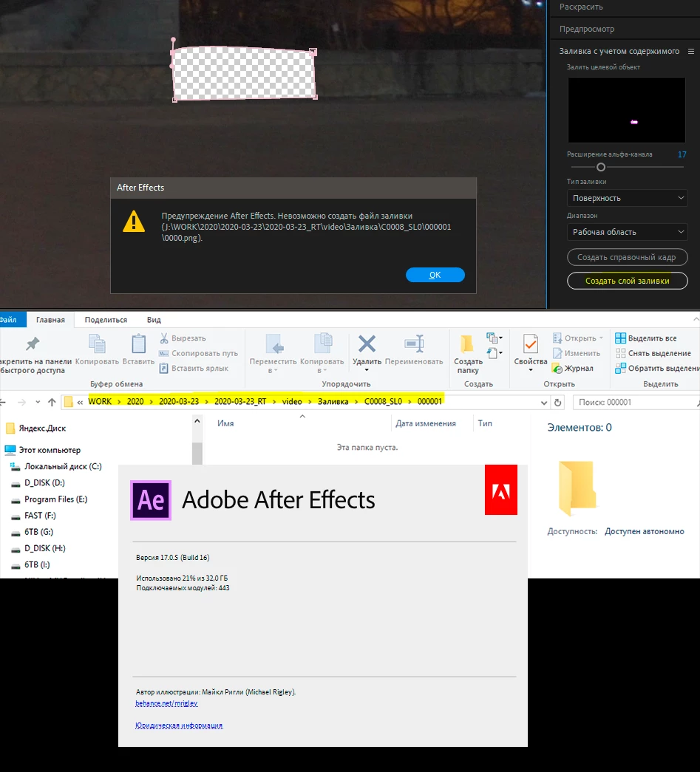Click 'Заливка' in the address breadcrumb
Viewport: 700px width, 772px height.
click(x=333, y=401)
